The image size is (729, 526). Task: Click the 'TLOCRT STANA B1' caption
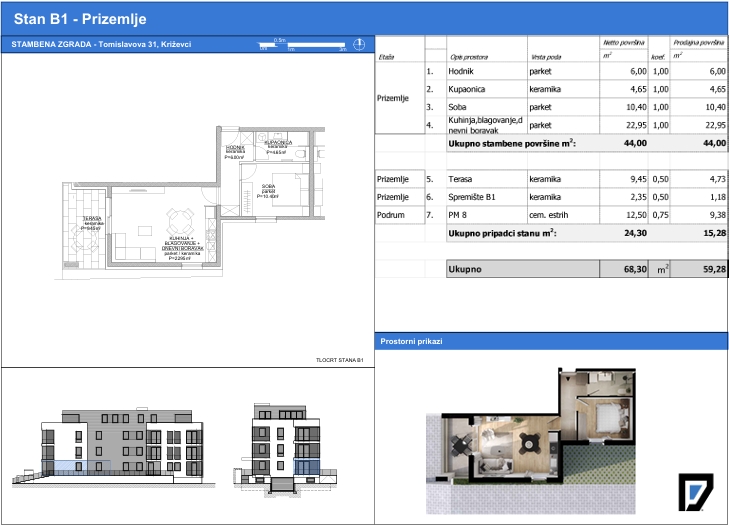pyautogui.click(x=339, y=360)
